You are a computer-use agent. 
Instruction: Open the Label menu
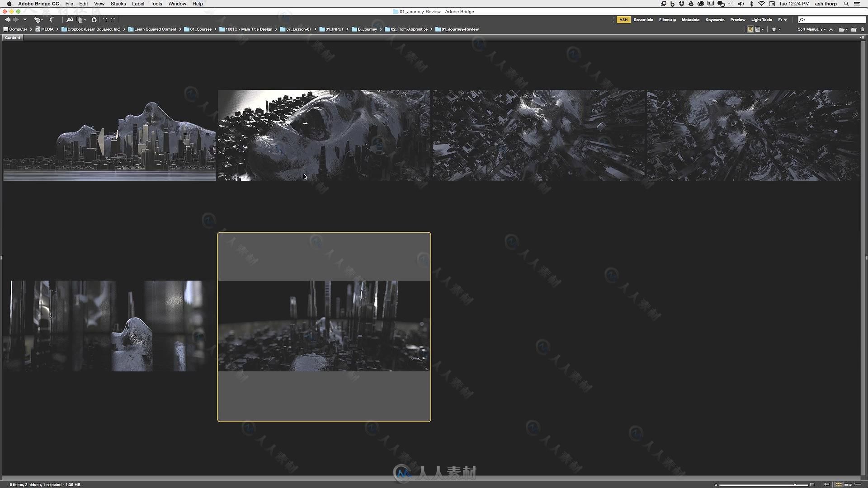pyautogui.click(x=138, y=4)
